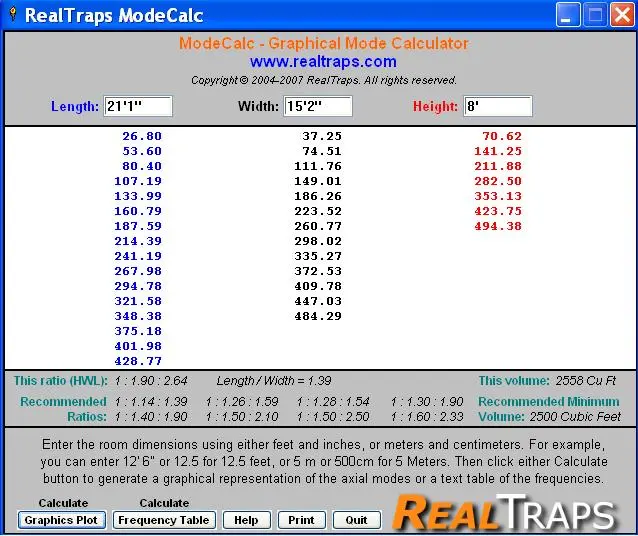Select height mode value 211.88
This screenshot has width=638, height=536.
click(x=498, y=166)
